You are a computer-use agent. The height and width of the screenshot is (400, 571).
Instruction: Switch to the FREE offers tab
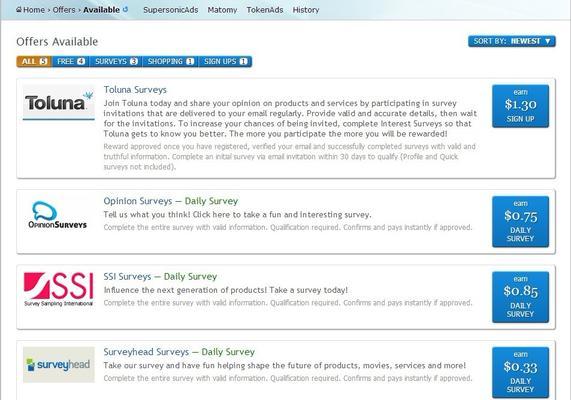point(71,61)
